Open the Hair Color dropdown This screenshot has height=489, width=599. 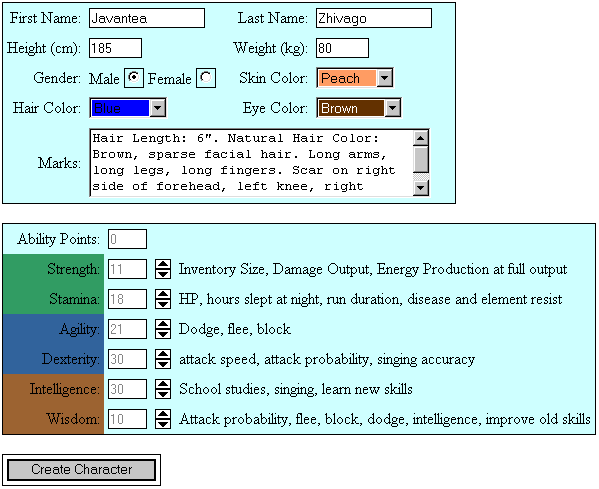click(158, 108)
